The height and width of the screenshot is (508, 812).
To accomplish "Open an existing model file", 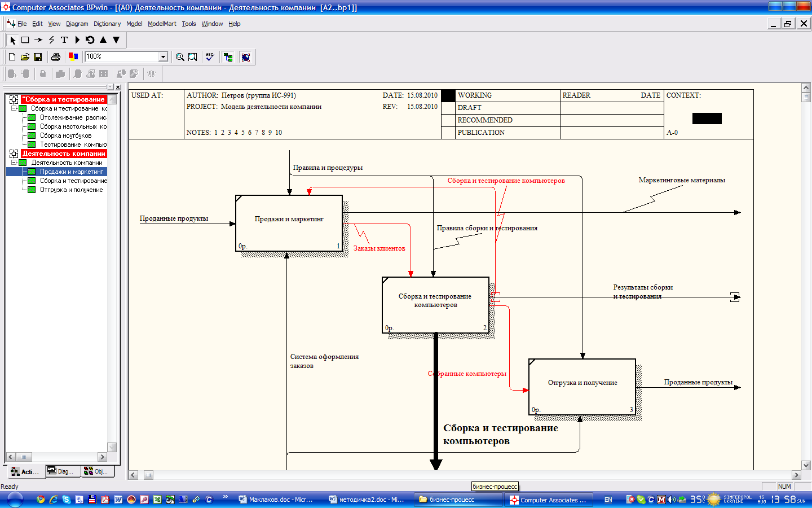I will [x=25, y=56].
